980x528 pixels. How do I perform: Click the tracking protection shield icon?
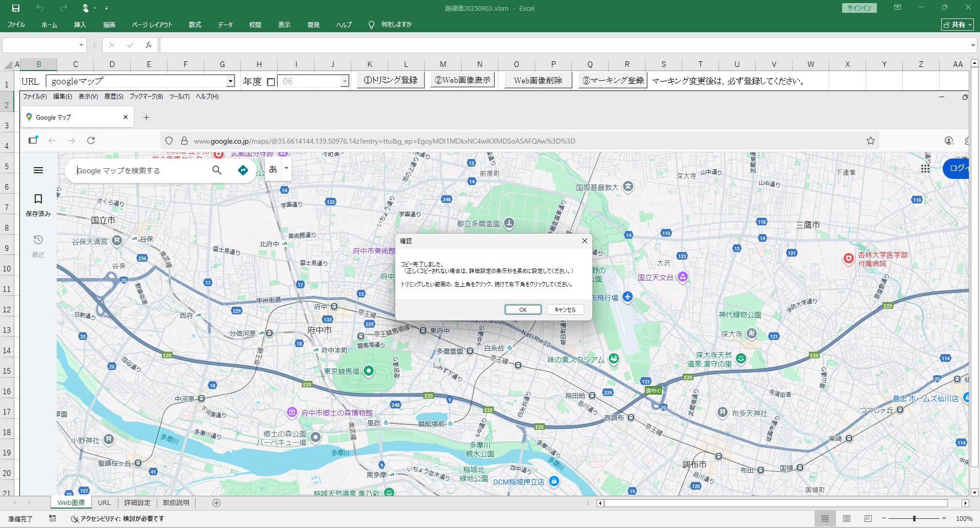pyautogui.click(x=169, y=141)
